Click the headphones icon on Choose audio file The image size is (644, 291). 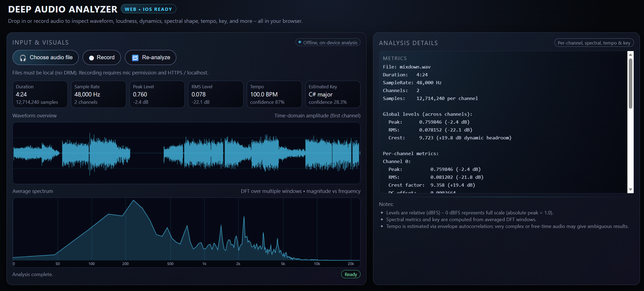click(x=23, y=58)
